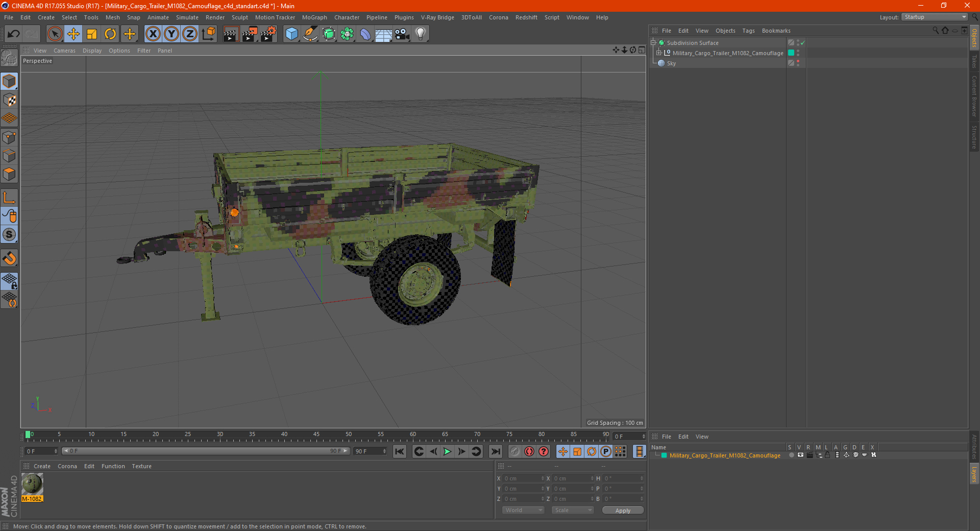Select Points mode icon
The height and width of the screenshot is (531, 980).
click(x=9, y=137)
